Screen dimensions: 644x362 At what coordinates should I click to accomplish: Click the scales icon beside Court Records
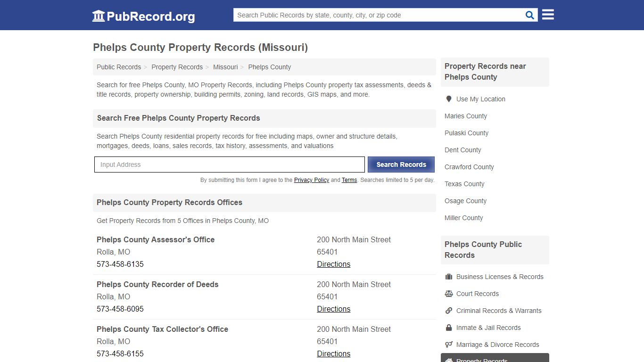[x=449, y=294]
